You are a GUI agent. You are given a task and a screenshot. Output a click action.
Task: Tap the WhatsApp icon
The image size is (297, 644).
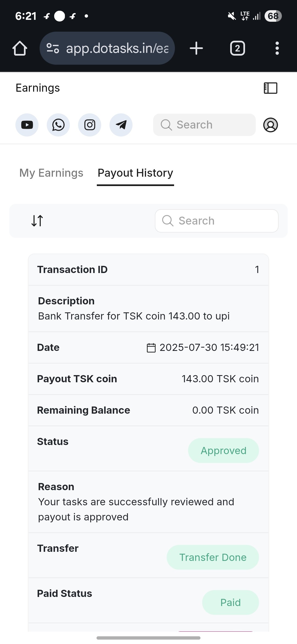(58, 125)
